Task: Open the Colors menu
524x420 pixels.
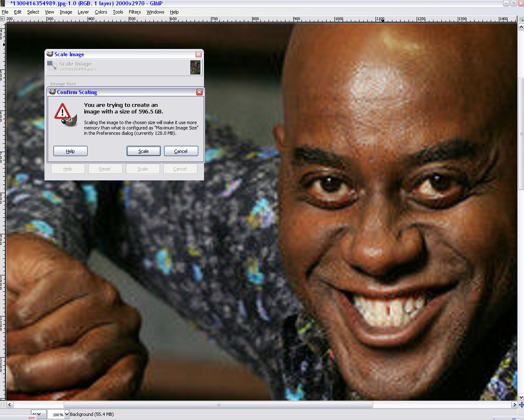Action: pyautogui.click(x=101, y=12)
